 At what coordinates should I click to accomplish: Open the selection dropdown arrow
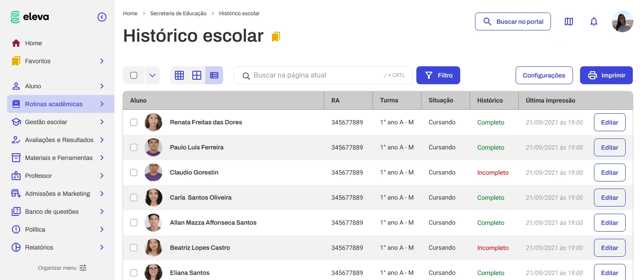point(153,75)
